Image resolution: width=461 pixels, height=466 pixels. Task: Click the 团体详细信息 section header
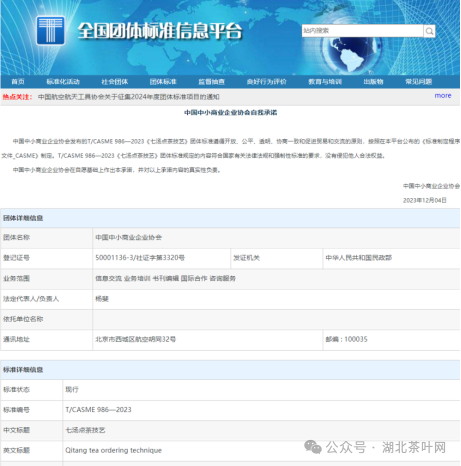230,218
